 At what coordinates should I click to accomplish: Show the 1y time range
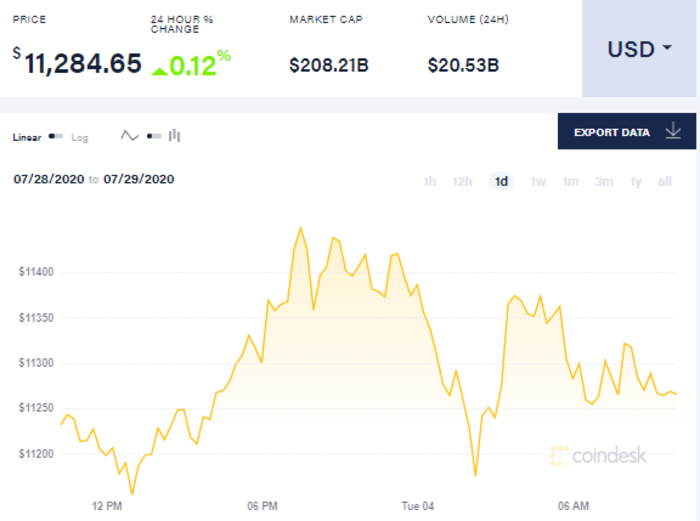coord(635,181)
